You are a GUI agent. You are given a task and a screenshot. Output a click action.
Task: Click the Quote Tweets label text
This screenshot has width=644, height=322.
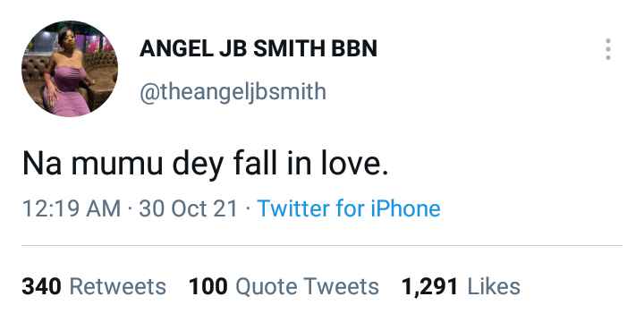pyautogui.click(x=307, y=286)
